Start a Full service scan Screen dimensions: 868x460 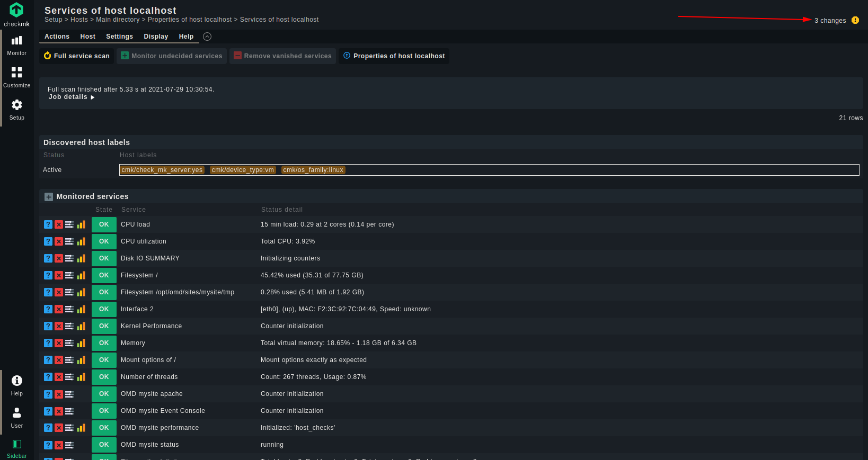tap(77, 56)
